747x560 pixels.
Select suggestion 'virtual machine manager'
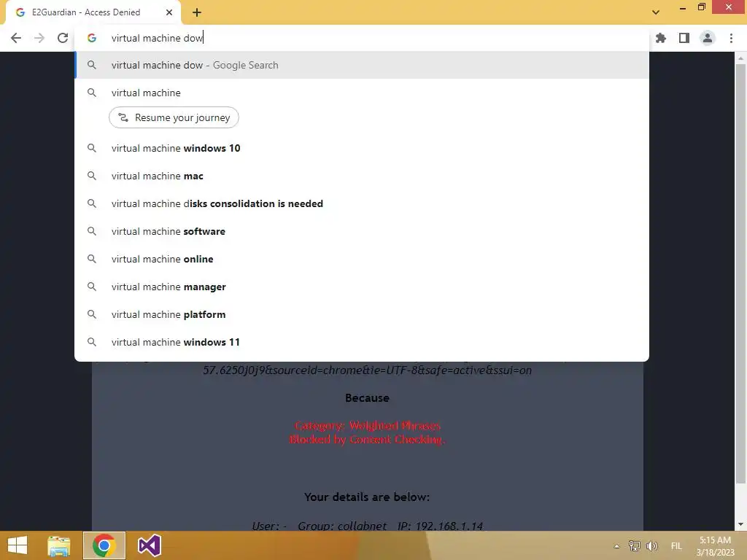pyautogui.click(x=362, y=287)
